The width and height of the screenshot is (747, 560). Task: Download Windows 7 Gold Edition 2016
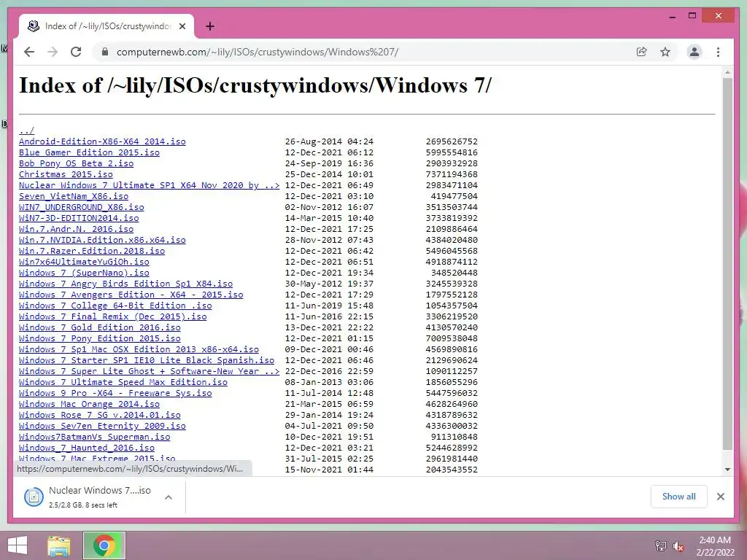[x=99, y=327]
